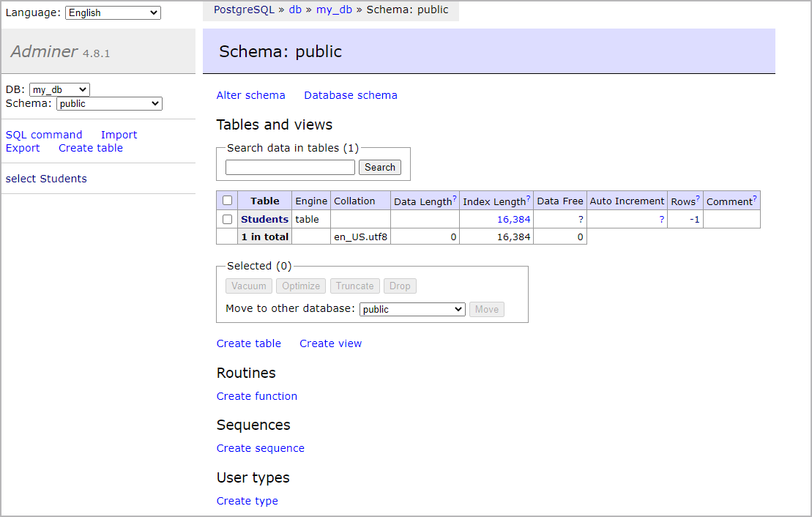Screen dimensions: 812x517
Task: Click the Students Auto Increment question mark
Action: click(x=661, y=219)
